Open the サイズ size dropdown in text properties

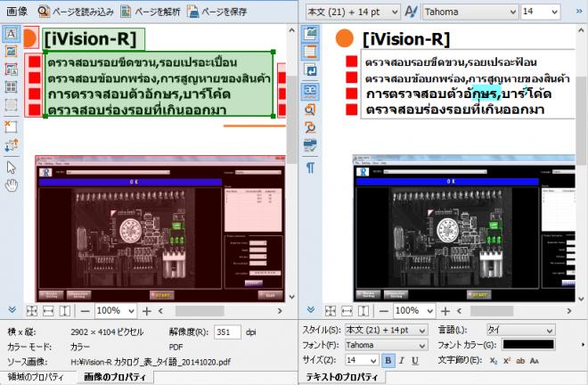[362, 360]
